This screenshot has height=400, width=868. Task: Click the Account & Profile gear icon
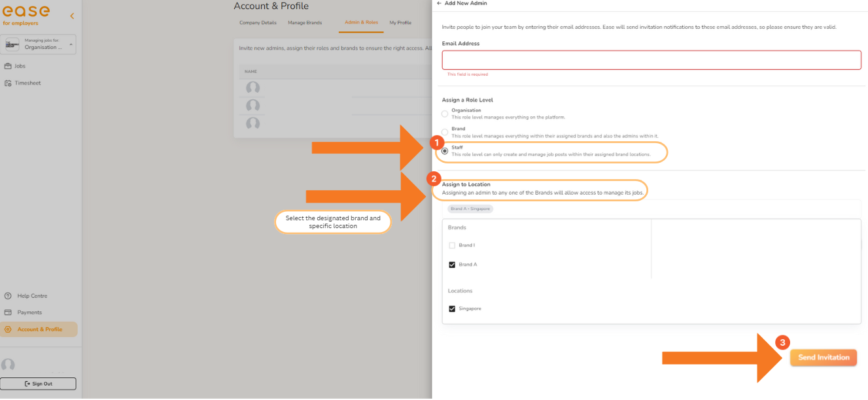click(8, 329)
